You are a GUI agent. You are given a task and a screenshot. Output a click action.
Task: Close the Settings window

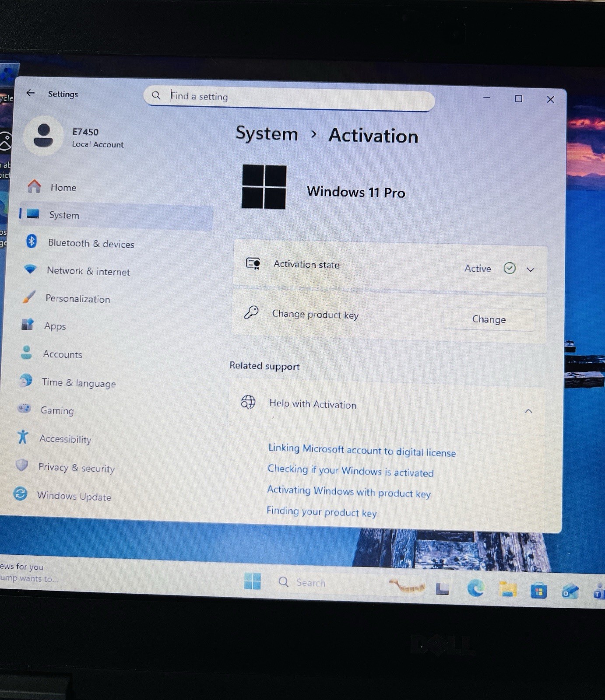pyautogui.click(x=550, y=99)
